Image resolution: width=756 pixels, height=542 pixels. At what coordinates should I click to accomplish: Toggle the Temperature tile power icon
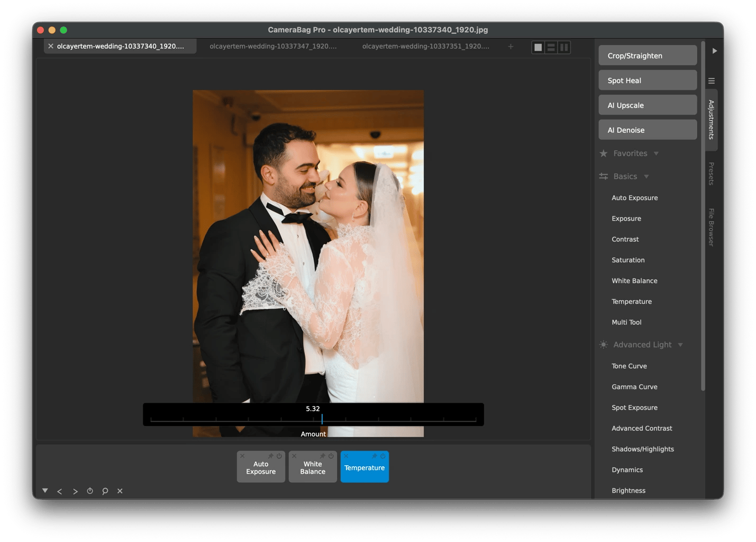383,456
